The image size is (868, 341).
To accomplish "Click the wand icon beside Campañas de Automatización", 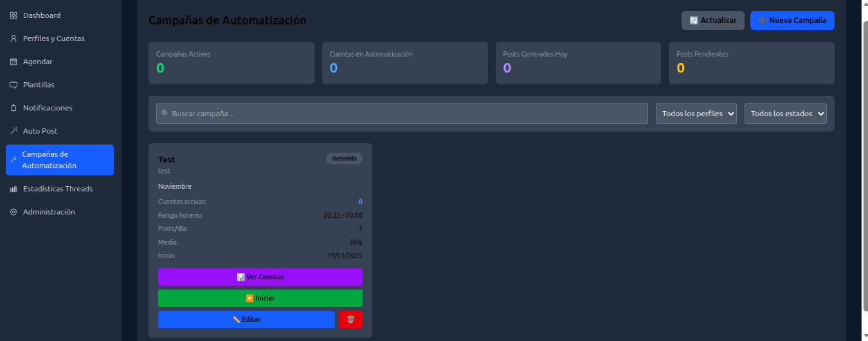I will [14, 160].
